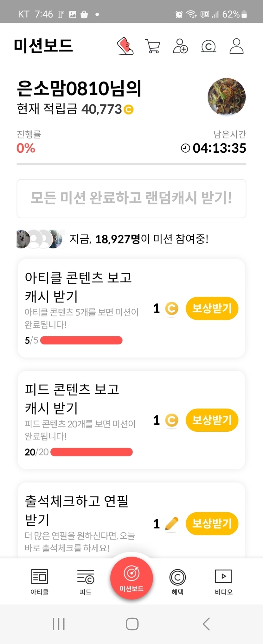Viewport: 263px width, 644px height.
Task: Tap the invite friend icon
Action: tap(180, 46)
